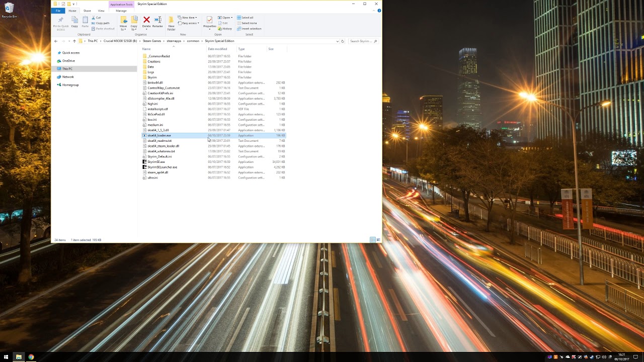Click the common breadcrumb in address bar
Viewport: 644px width, 362px height.
pos(193,41)
